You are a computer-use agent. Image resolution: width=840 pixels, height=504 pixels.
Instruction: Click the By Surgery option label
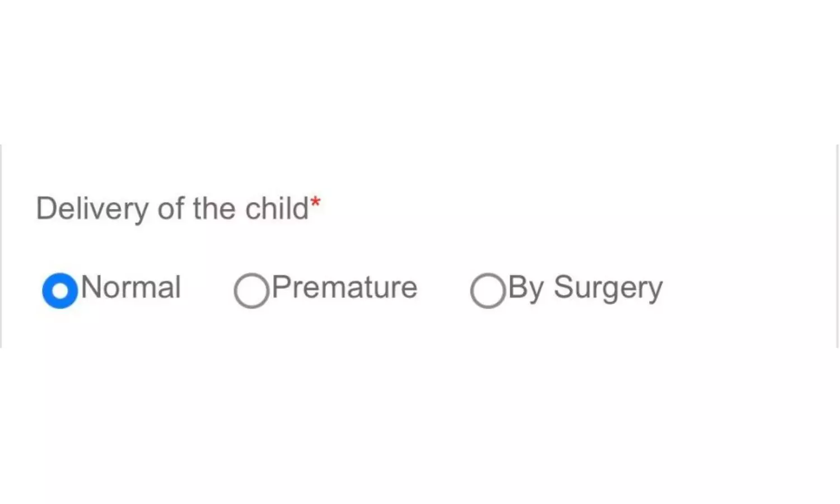click(584, 288)
